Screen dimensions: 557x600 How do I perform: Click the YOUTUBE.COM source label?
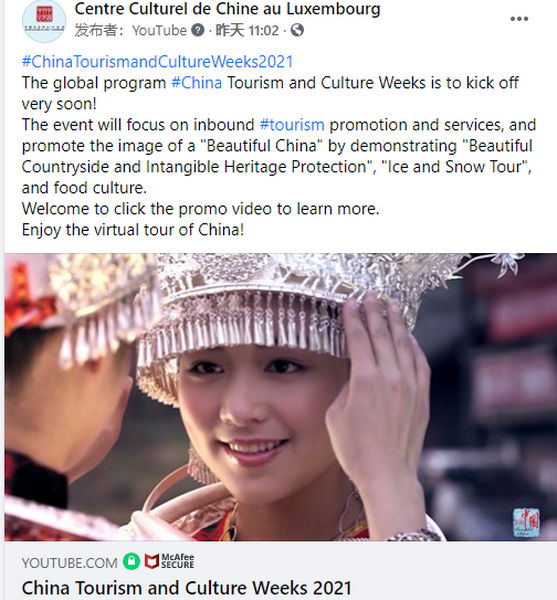[70, 563]
